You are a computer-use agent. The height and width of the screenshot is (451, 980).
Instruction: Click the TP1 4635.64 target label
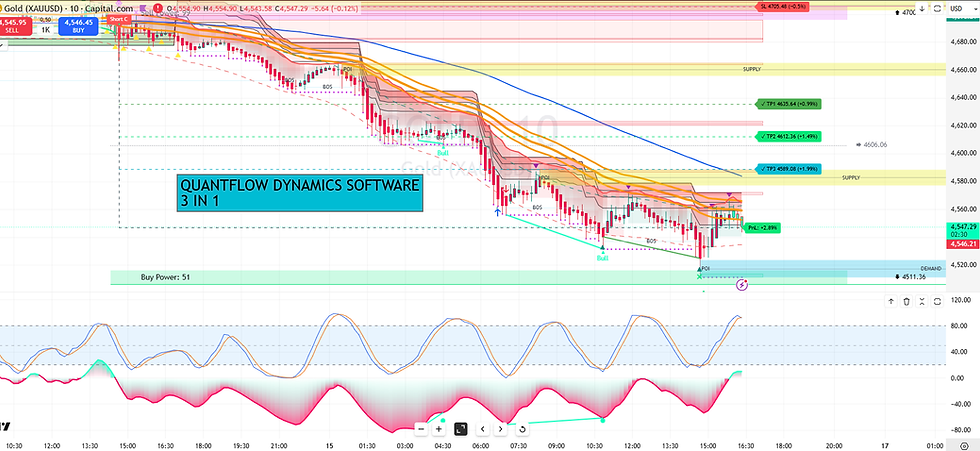point(788,104)
